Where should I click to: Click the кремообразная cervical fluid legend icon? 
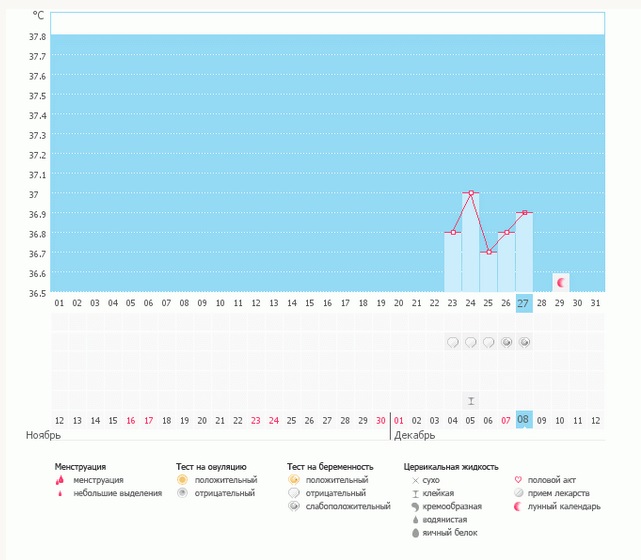click(x=415, y=506)
